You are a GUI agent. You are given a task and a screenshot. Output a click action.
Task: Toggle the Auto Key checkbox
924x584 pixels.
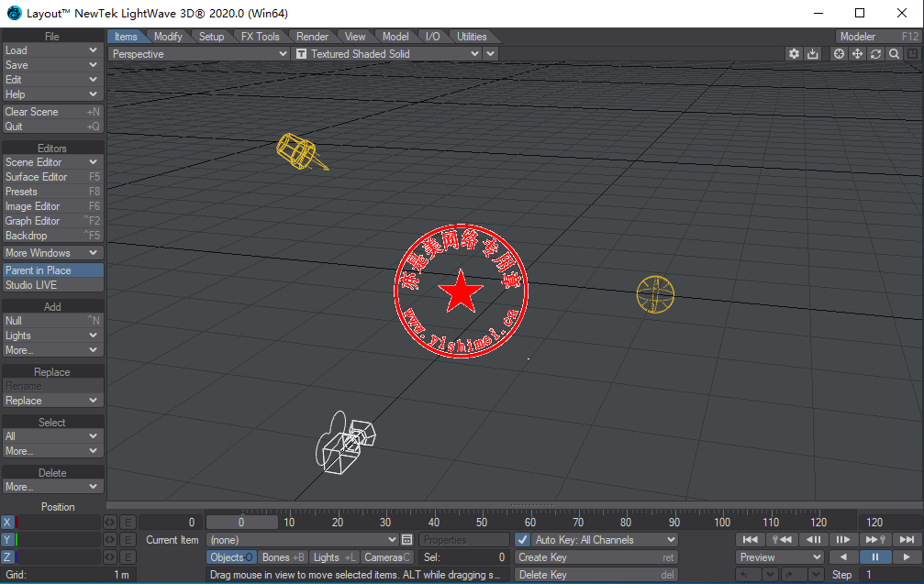pyautogui.click(x=522, y=540)
